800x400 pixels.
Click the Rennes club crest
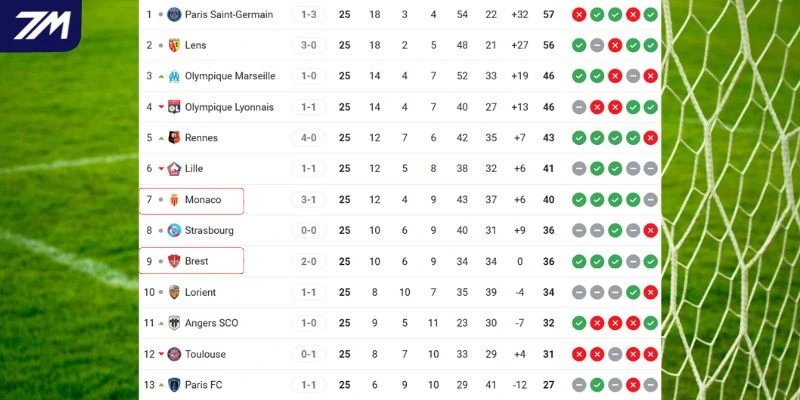pyautogui.click(x=174, y=138)
